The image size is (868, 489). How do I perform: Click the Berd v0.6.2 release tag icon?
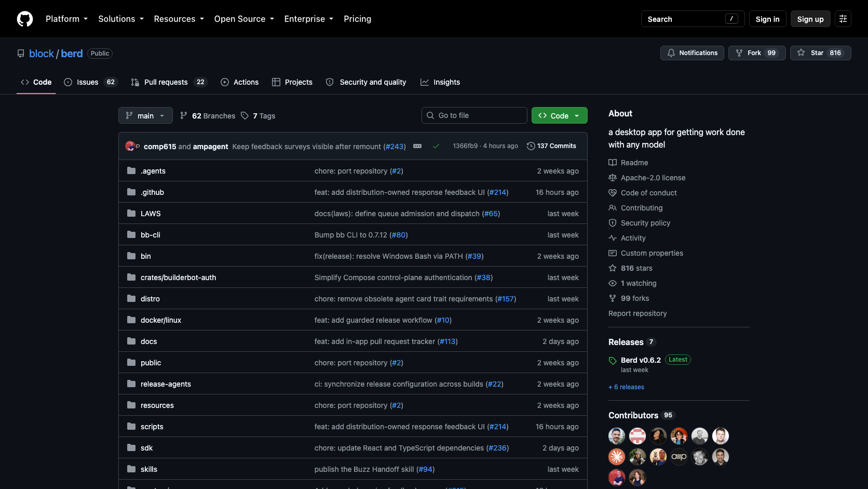[x=613, y=361]
